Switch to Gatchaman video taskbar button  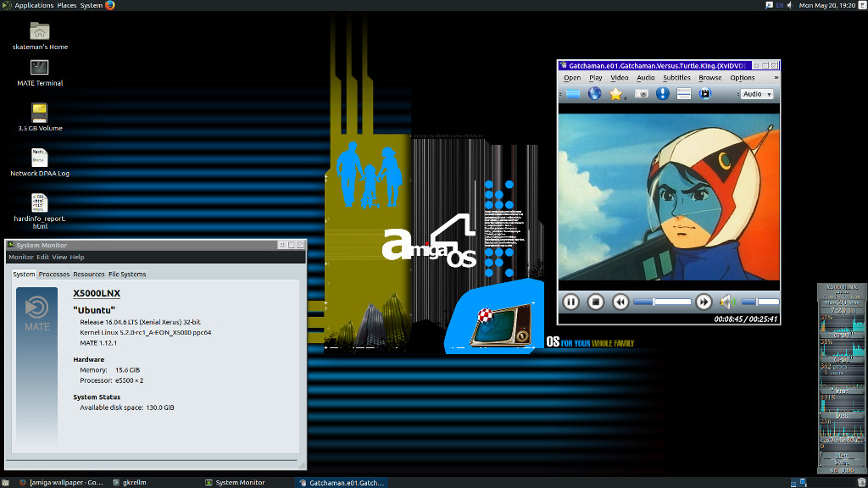click(x=341, y=482)
